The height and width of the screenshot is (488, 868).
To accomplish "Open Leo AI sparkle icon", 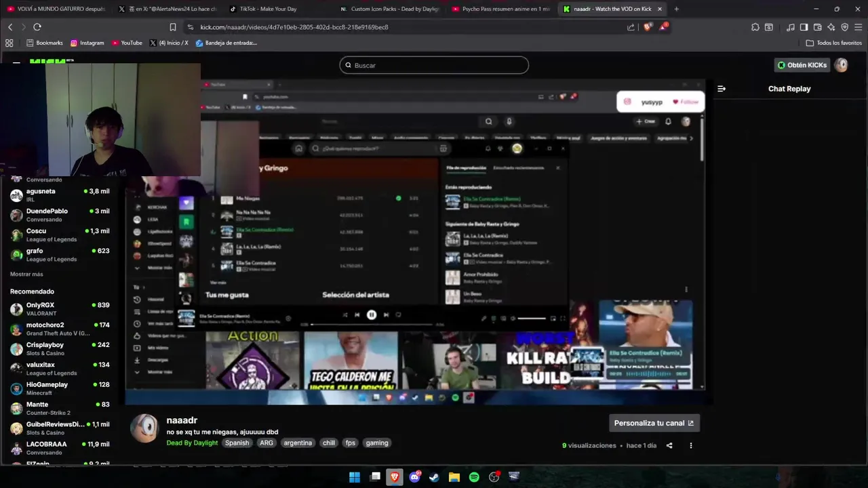I will pos(831,27).
